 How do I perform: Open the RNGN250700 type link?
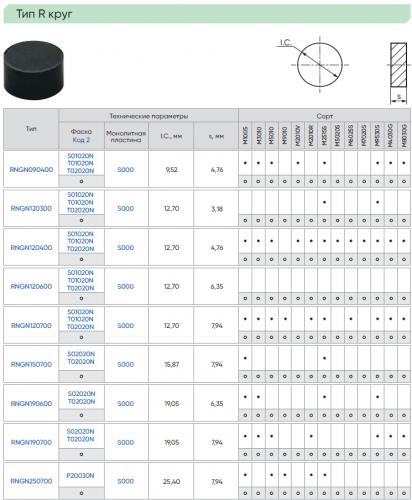tap(31, 481)
